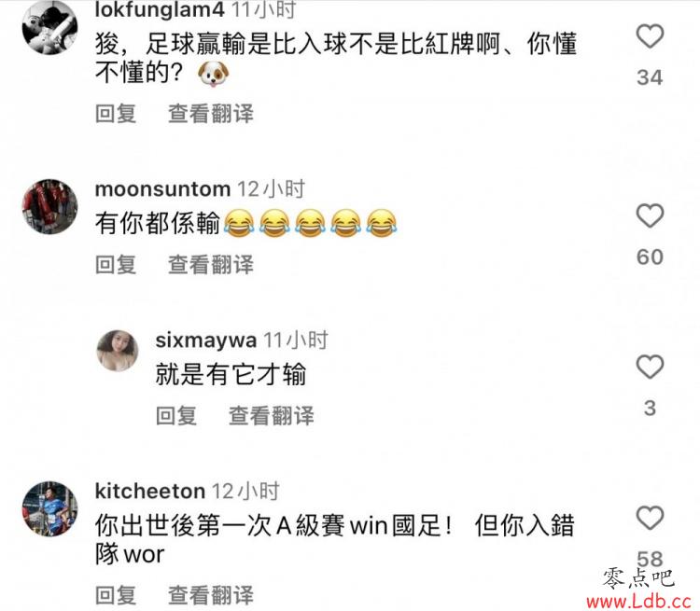Reply (回复) to sixmaywa's comment
The width and height of the screenshot is (700, 611).
[176, 416]
